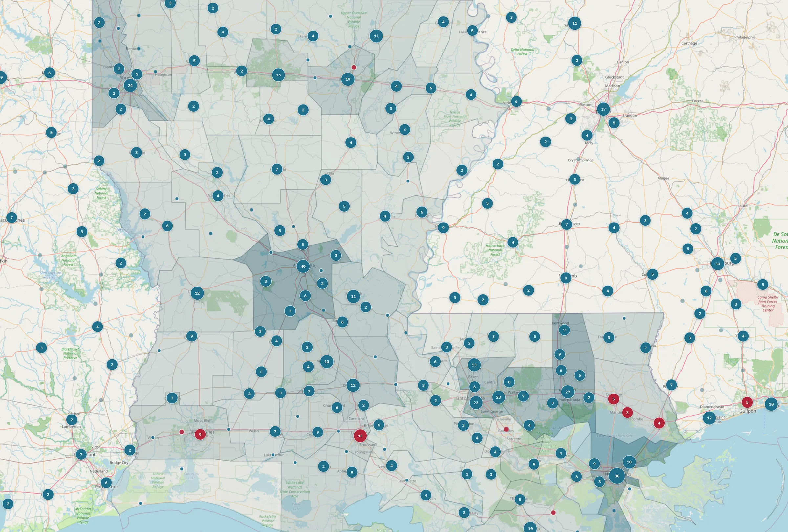Select the 7 cluster at Beaumont

coord(81,454)
